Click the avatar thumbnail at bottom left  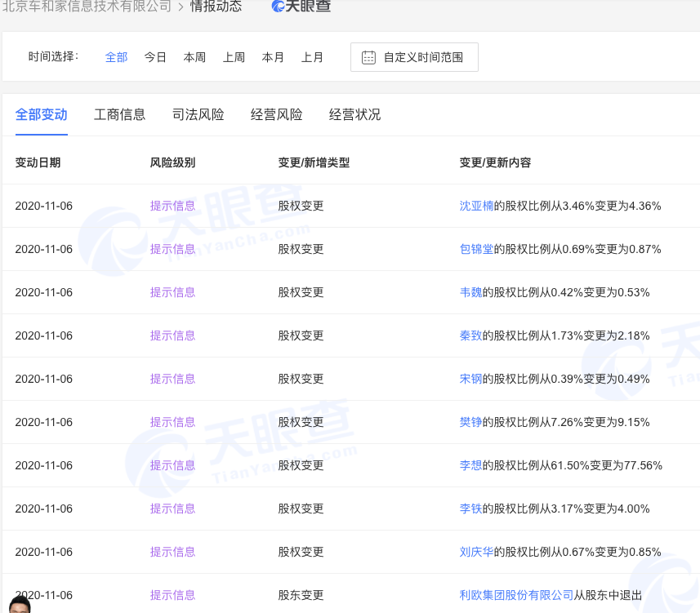18,604
